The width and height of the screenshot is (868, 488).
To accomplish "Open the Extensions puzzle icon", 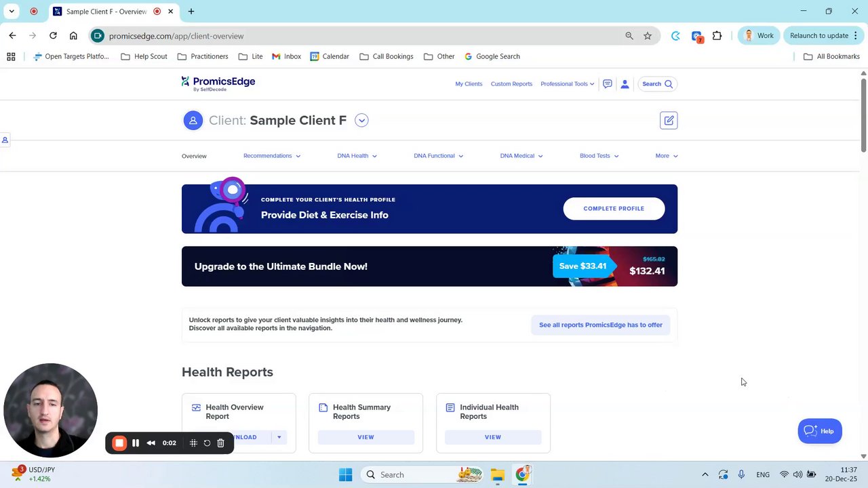I will coord(717,36).
